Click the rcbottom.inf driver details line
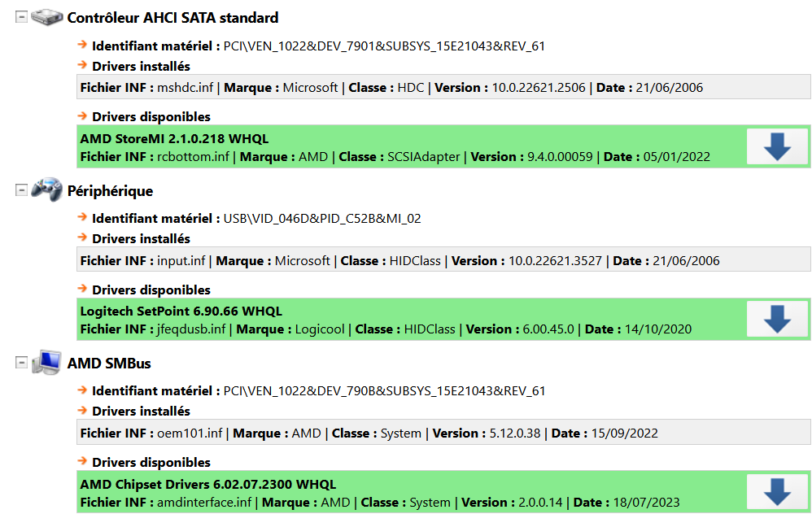 [395, 157]
